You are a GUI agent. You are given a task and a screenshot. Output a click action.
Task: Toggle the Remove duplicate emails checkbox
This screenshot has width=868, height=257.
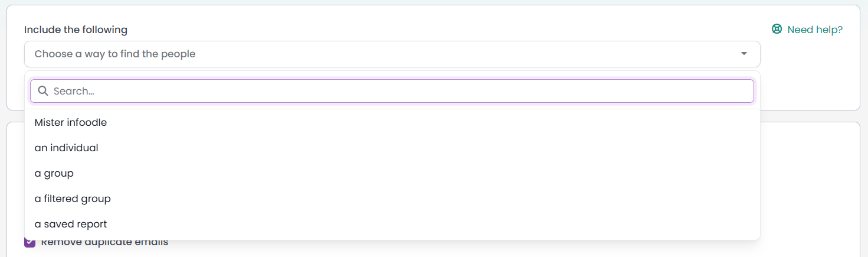[x=30, y=242]
